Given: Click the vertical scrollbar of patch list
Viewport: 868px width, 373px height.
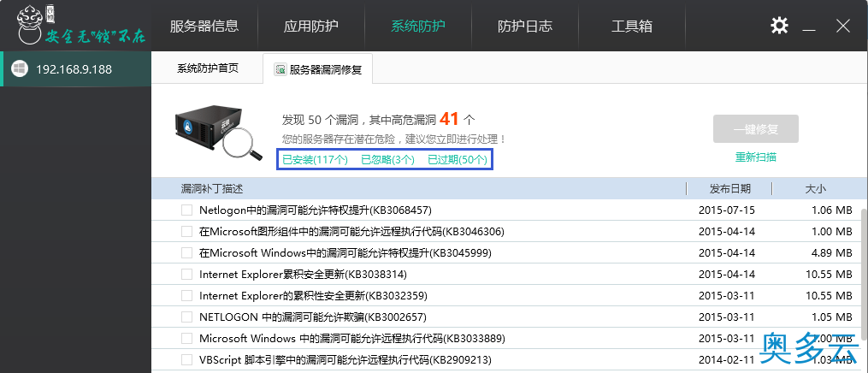Looking at the screenshot, I should 864,274.
